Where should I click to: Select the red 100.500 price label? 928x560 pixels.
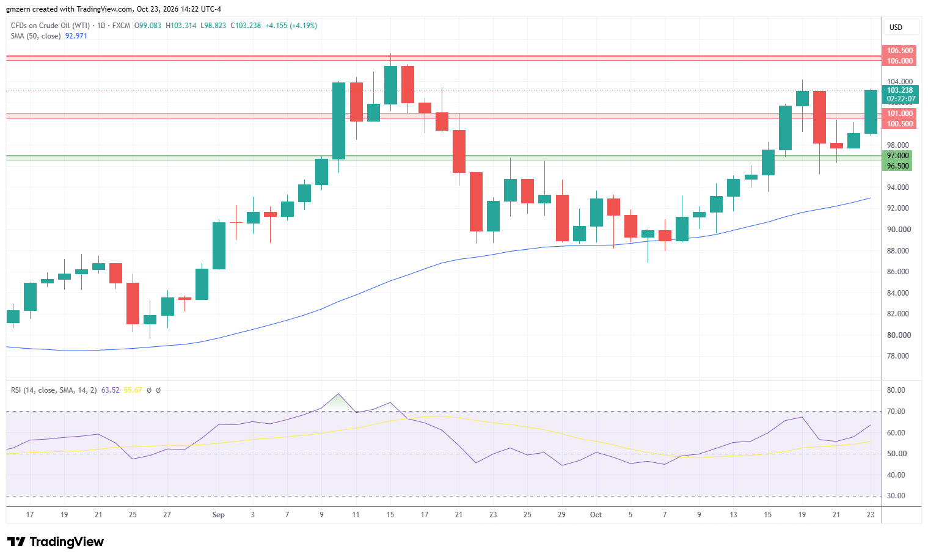(x=900, y=124)
